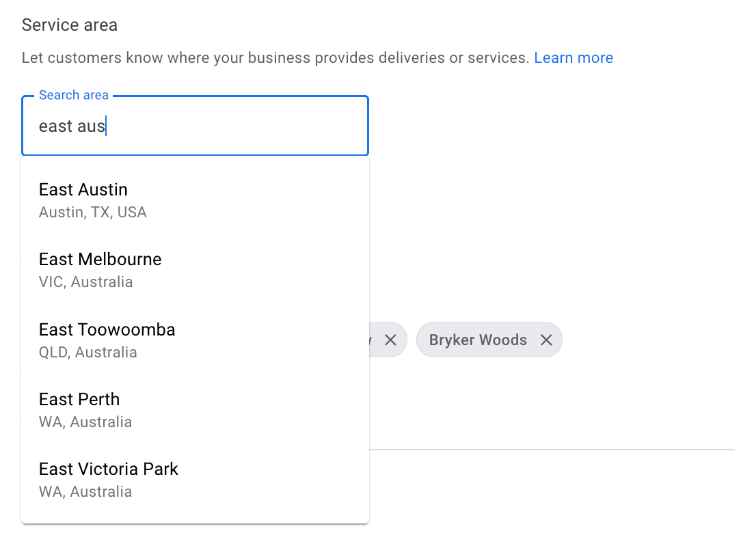
Task: Choose East Melbourne from the suggestions
Action: (x=100, y=260)
